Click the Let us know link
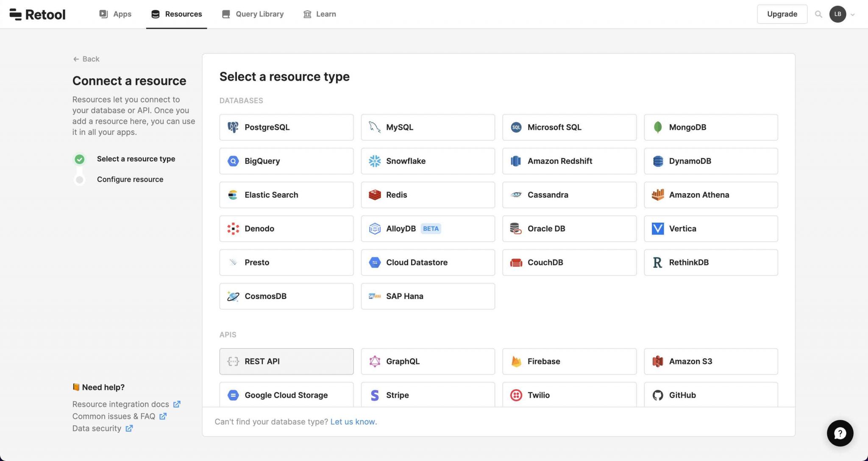The width and height of the screenshot is (868, 461). pos(353,421)
